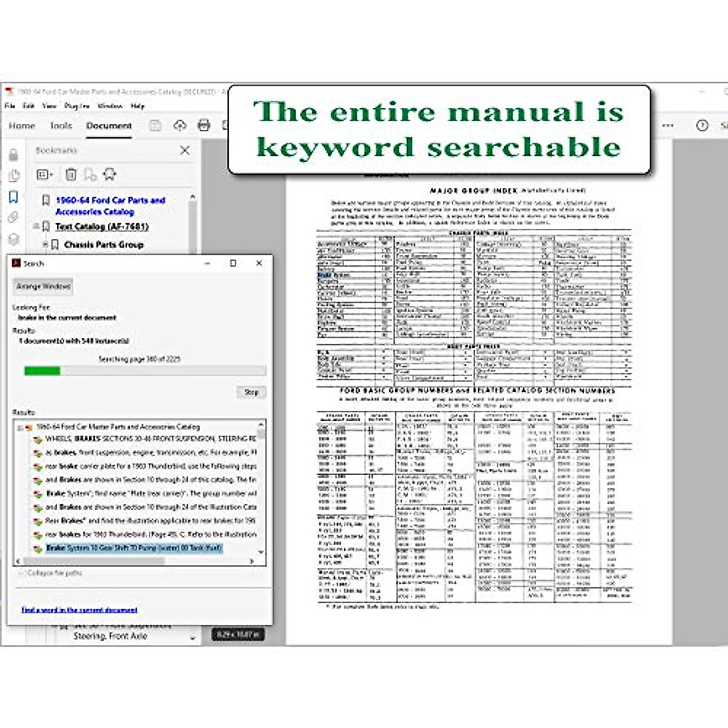Click the find current bookmark icon

pos(110,175)
